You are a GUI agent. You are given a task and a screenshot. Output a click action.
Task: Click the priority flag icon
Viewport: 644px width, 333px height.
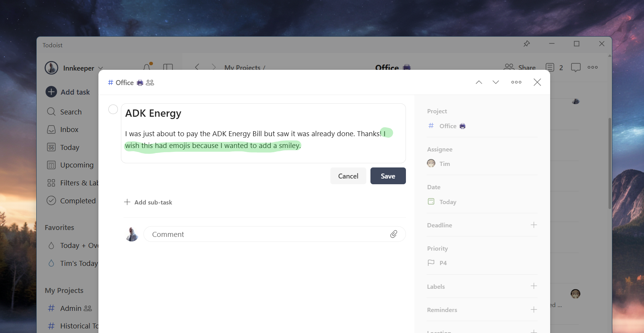pos(431,263)
